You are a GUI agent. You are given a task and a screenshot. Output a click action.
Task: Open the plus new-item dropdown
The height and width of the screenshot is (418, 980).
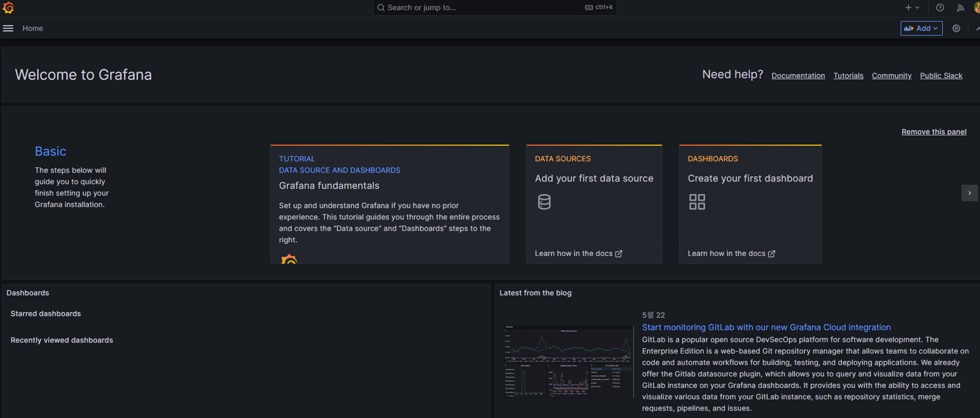[912, 7]
